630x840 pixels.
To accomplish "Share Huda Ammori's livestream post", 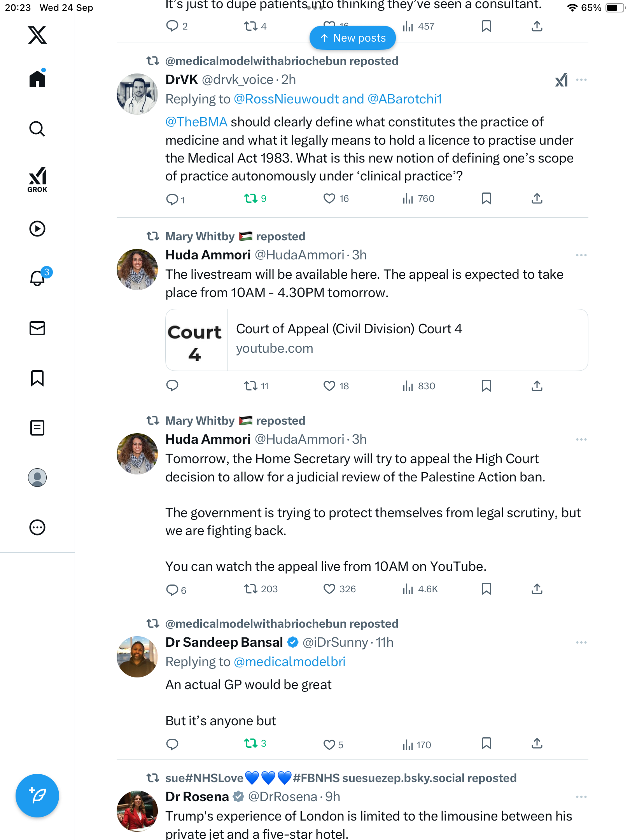I will [x=537, y=386].
